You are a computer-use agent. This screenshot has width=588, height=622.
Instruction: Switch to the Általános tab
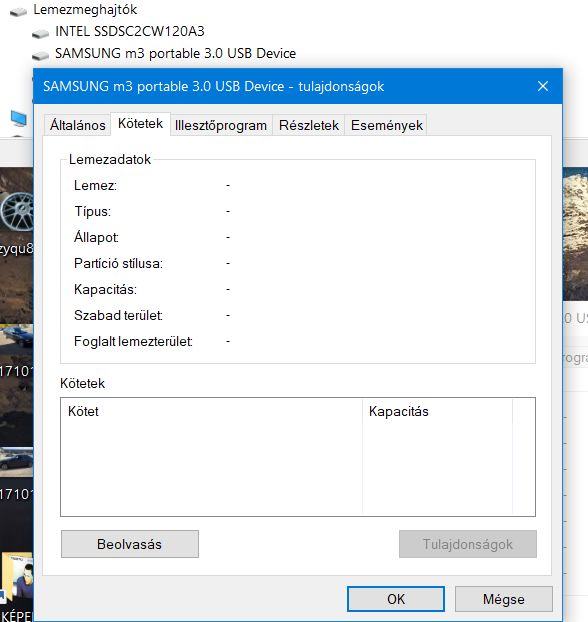(x=77, y=125)
